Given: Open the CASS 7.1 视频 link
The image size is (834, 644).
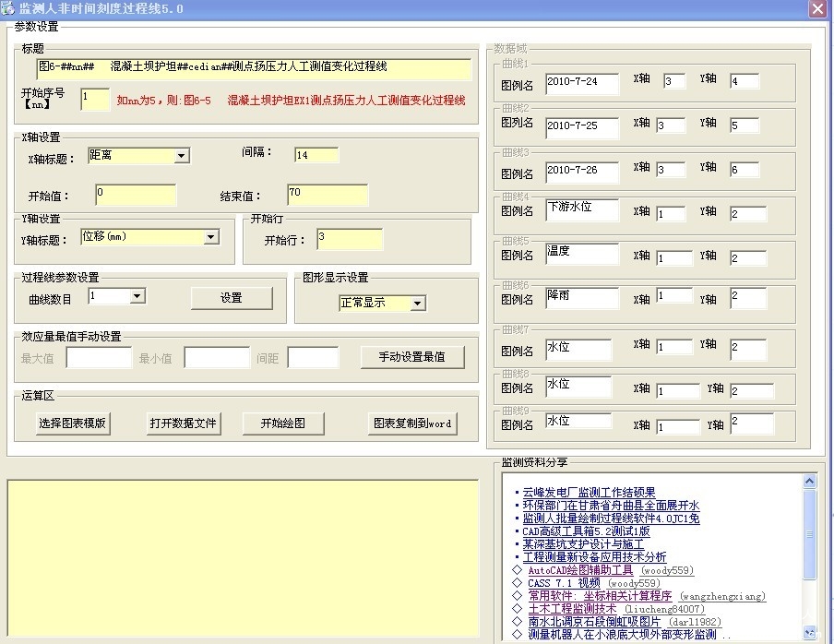Looking at the screenshot, I should click(x=564, y=583).
